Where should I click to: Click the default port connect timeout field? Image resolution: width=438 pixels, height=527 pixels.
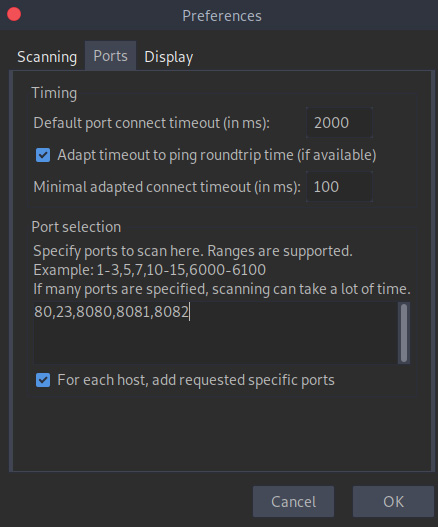click(x=339, y=123)
